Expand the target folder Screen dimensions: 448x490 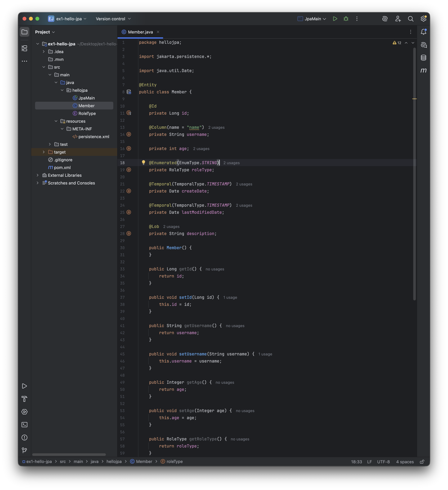(x=44, y=152)
